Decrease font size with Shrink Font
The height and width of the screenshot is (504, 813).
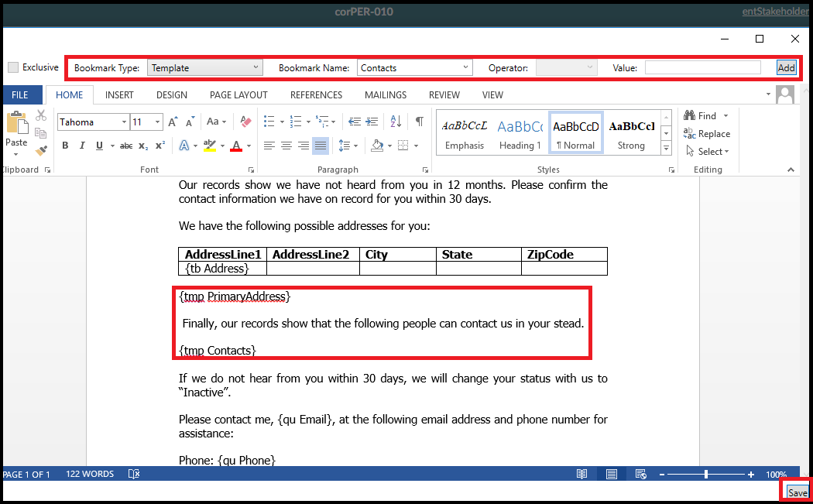pyautogui.click(x=190, y=122)
